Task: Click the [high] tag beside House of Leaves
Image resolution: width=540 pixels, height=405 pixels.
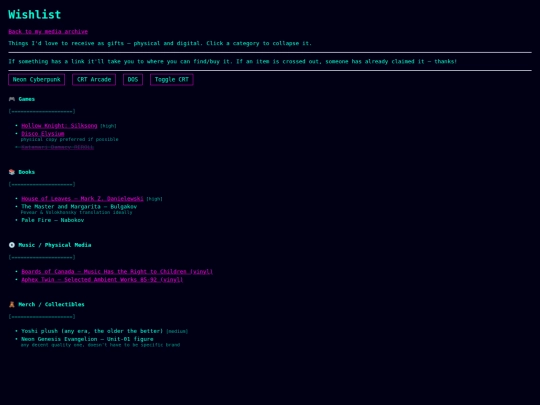Action: click(x=154, y=199)
